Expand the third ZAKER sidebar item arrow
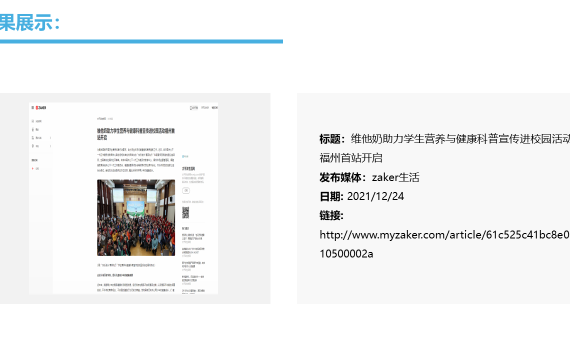This screenshot has height=360, width=570. 50,138
